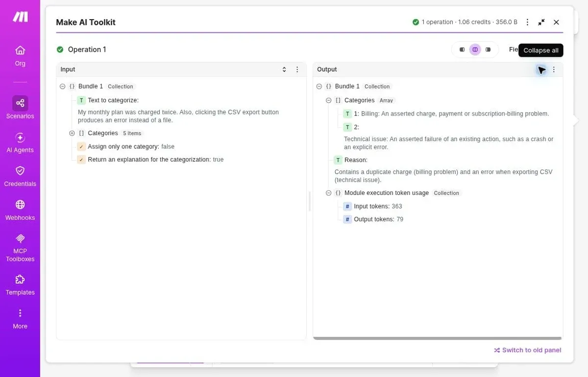This screenshot has width=588, height=377.
Task: Open MCP Toolboxes in the sidebar
Action: pyautogui.click(x=20, y=247)
